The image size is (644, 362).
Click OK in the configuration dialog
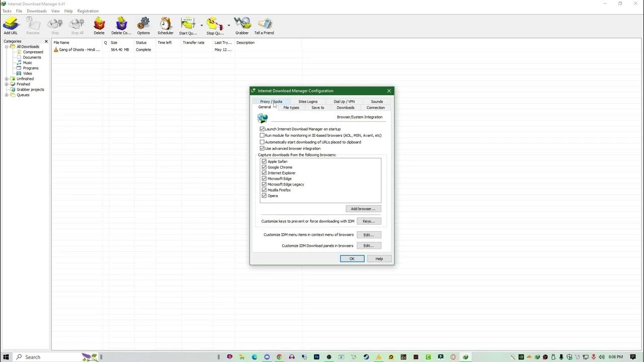[352, 259]
